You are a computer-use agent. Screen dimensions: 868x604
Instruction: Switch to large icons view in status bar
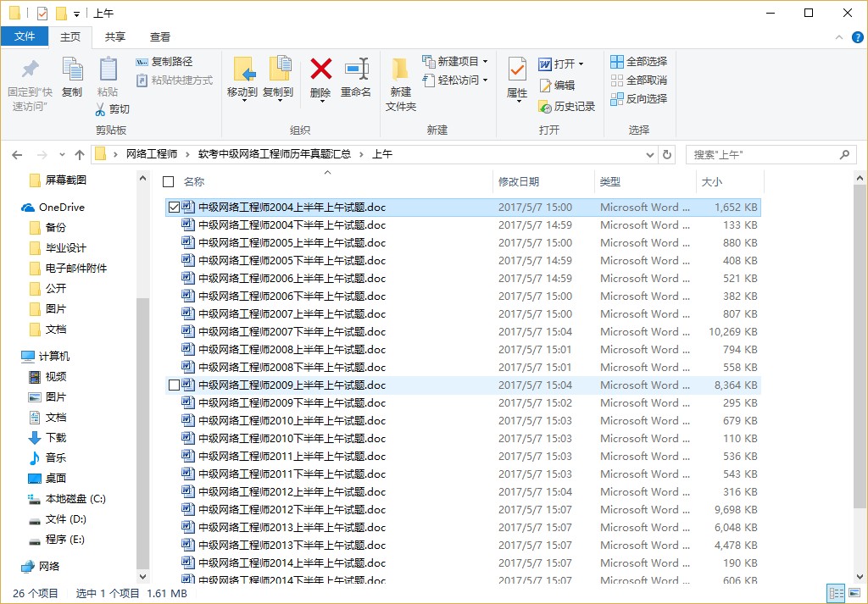854,594
